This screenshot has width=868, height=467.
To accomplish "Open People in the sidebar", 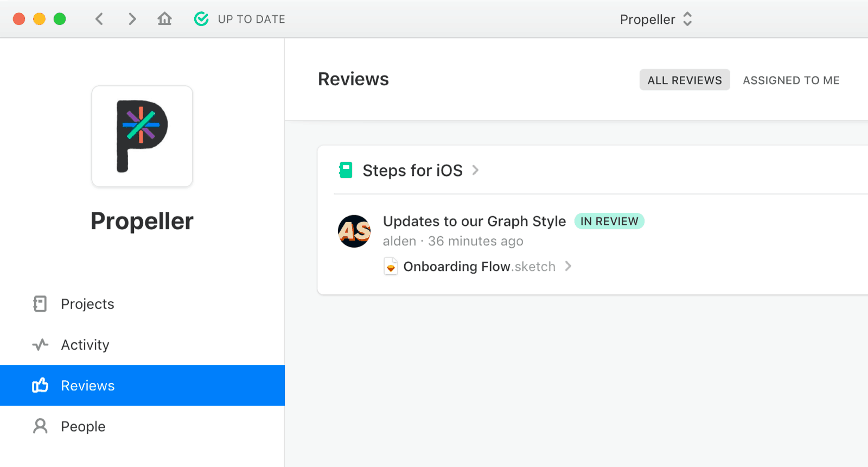I will [x=142, y=426].
